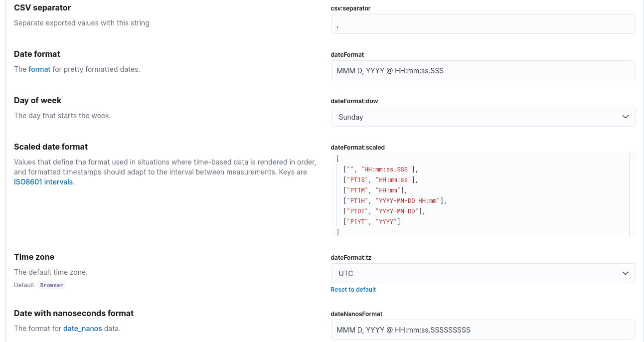Click "UTC" in the Time zone selector
The width and height of the screenshot is (644, 342).
coord(345,273)
